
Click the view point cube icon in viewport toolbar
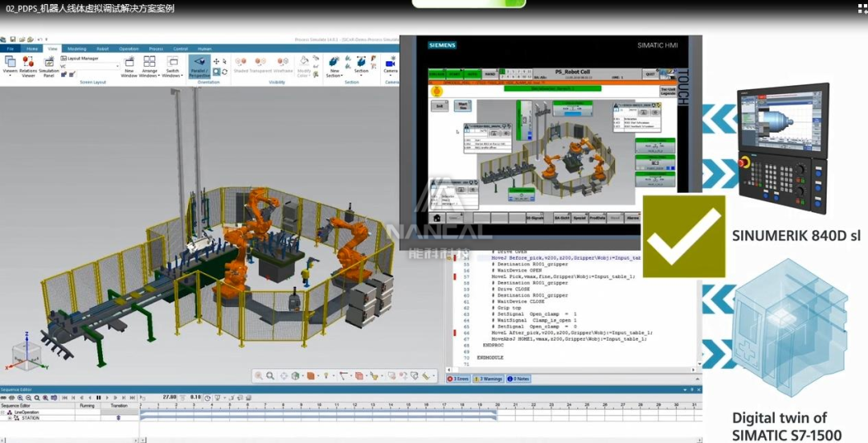(x=296, y=375)
